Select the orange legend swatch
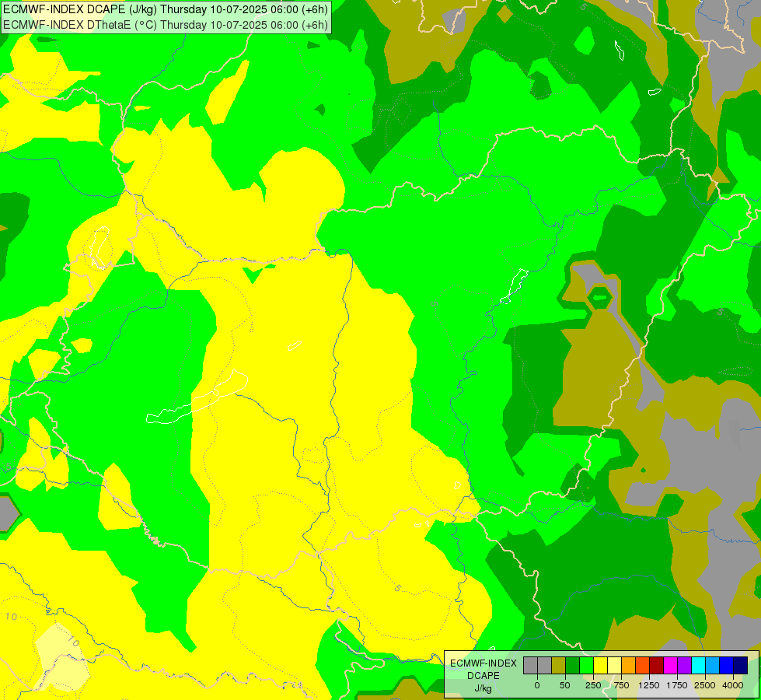761x700 pixels. [x=629, y=665]
